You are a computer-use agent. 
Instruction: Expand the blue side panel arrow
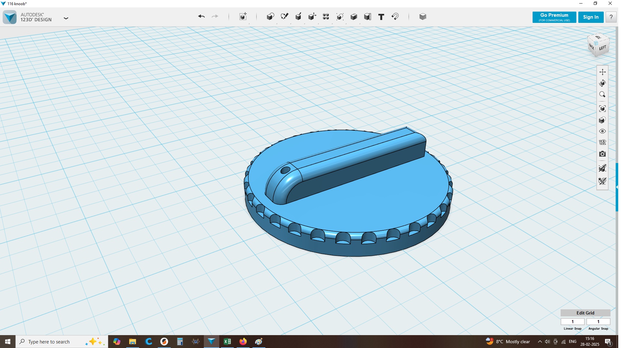coord(617,187)
